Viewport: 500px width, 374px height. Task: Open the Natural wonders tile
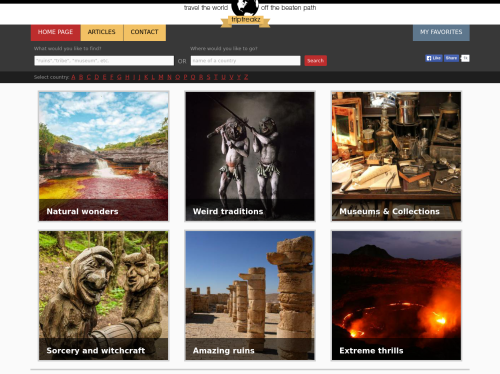pyautogui.click(x=103, y=156)
